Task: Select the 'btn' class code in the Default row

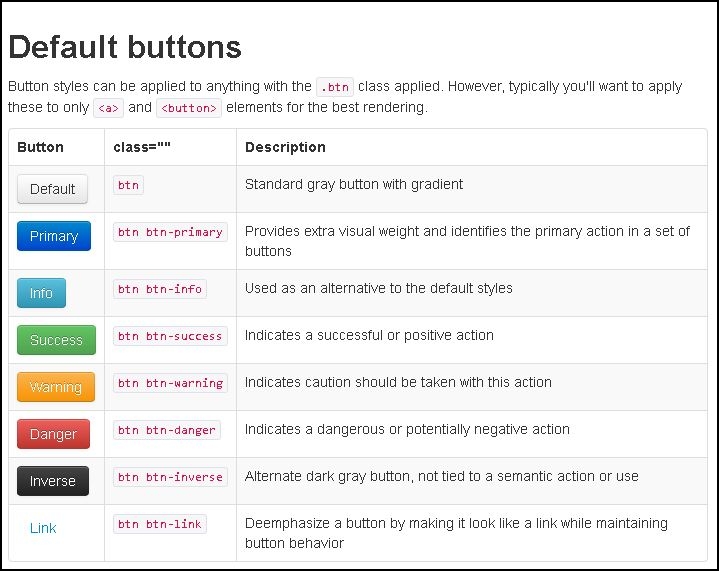Action: click(128, 185)
